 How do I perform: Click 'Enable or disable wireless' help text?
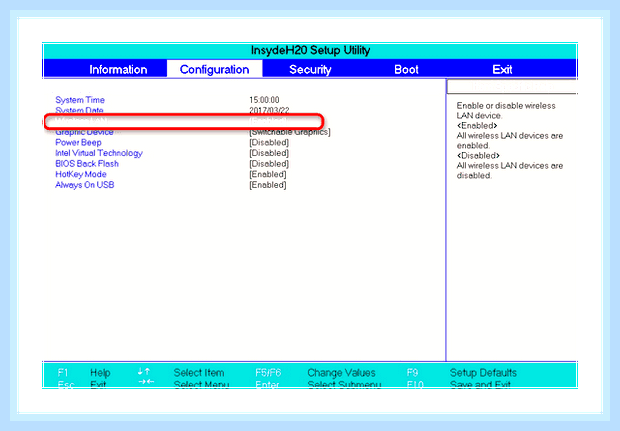(506, 106)
